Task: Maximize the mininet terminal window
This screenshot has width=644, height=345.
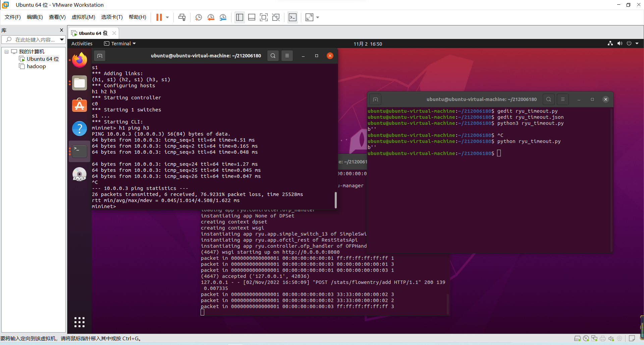Action: pyautogui.click(x=317, y=56)
